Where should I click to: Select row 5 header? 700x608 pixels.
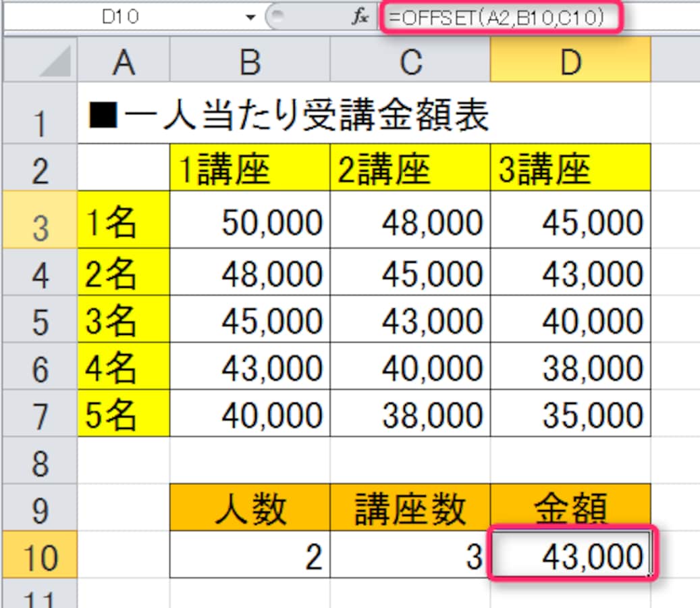coord(41,319)
